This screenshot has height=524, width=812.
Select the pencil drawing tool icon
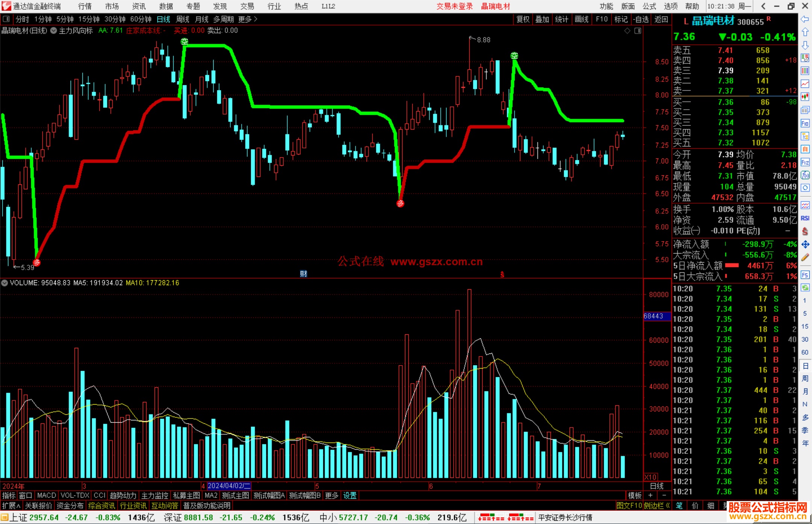click(x=805, y=257)
